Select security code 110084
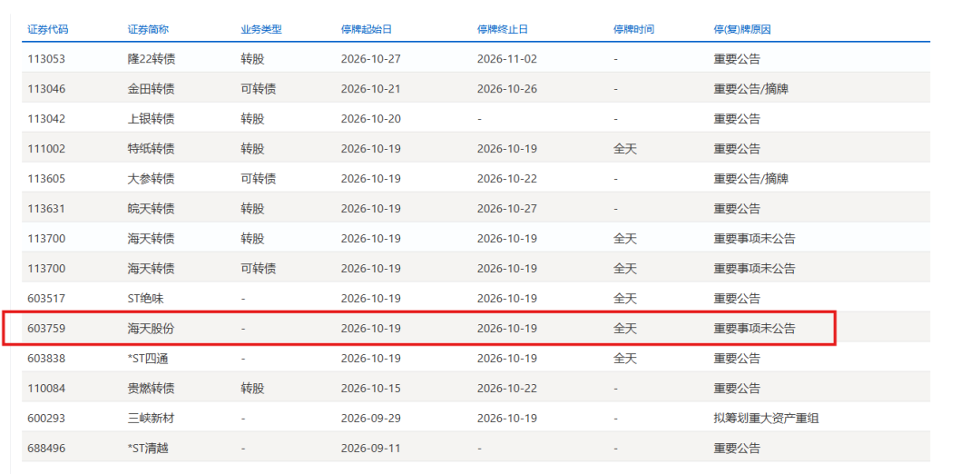Image resolution: width=980 pixels, height=474 pixels. 46,389
